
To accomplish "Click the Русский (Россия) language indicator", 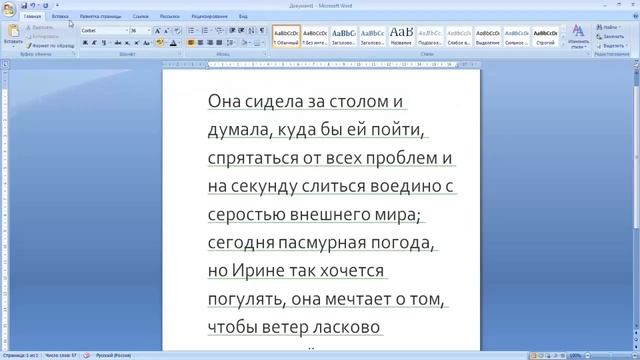I will tap(113, 356).
